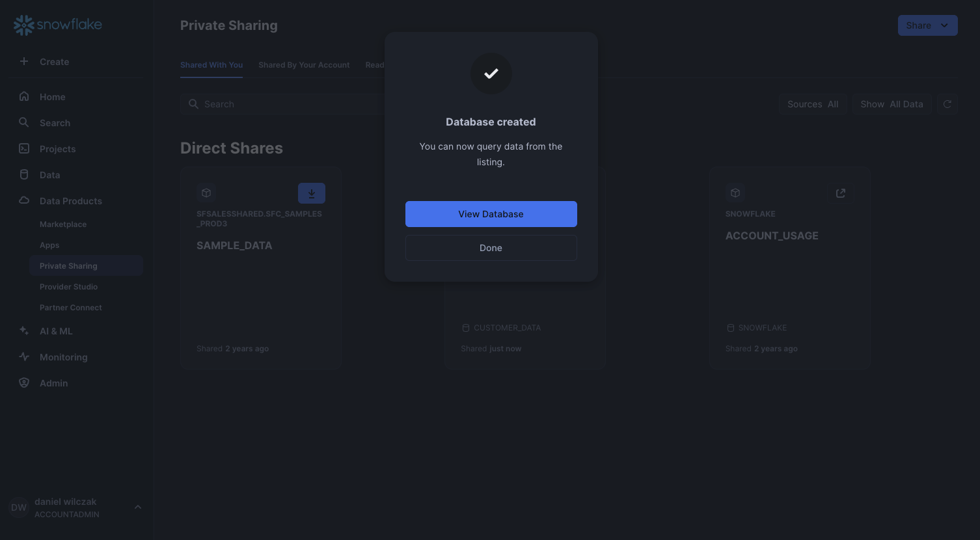
Task: Click the Done button
Action: tap(491, 248)
